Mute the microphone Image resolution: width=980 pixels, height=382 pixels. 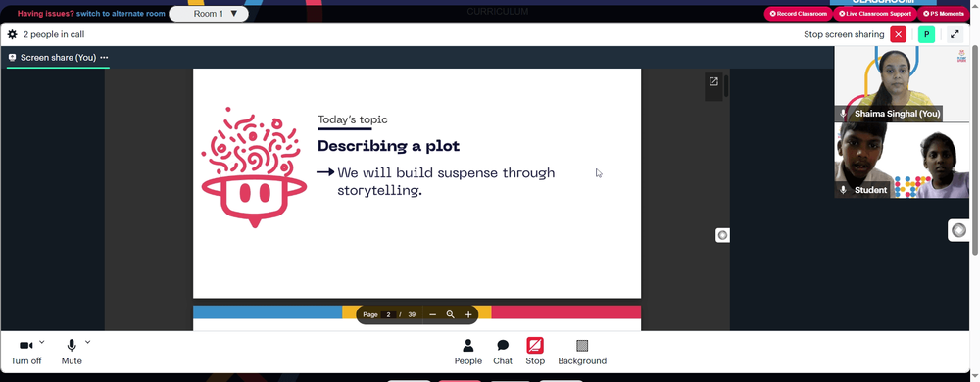point(72,353)
